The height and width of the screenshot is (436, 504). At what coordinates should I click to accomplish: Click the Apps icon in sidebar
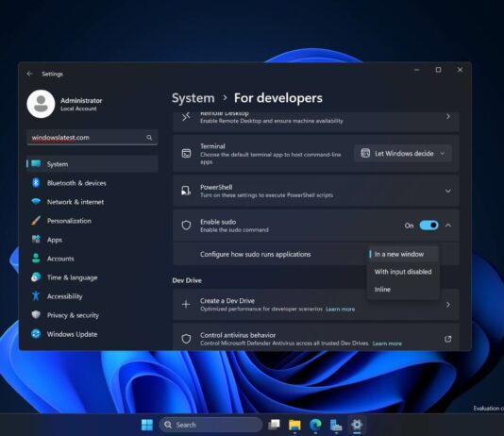coord(36,240)
